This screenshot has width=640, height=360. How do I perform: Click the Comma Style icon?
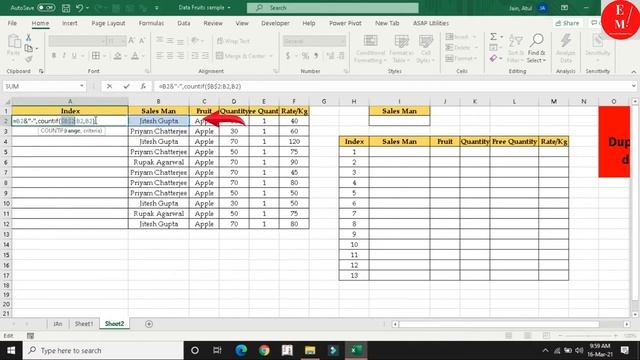tap(316, 56)
